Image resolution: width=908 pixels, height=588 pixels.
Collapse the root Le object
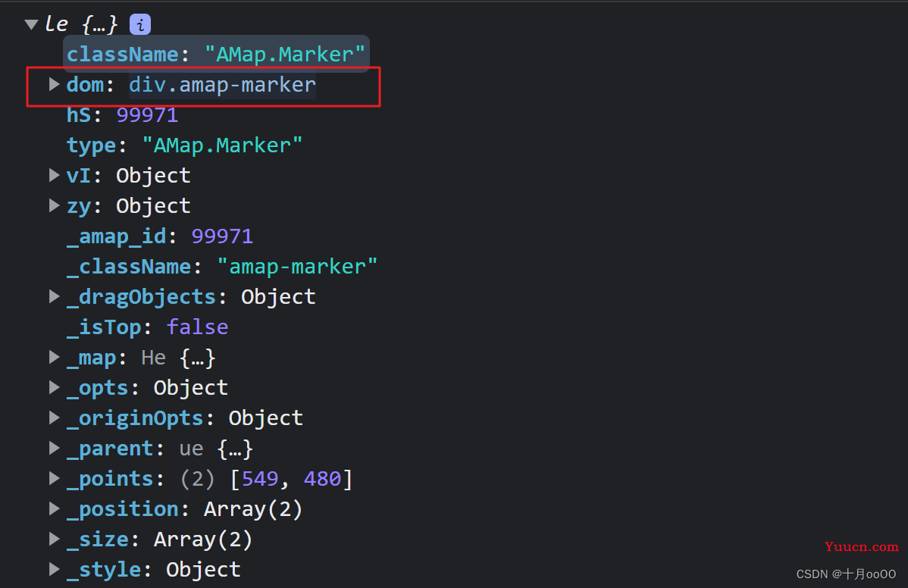click(31, 24)
